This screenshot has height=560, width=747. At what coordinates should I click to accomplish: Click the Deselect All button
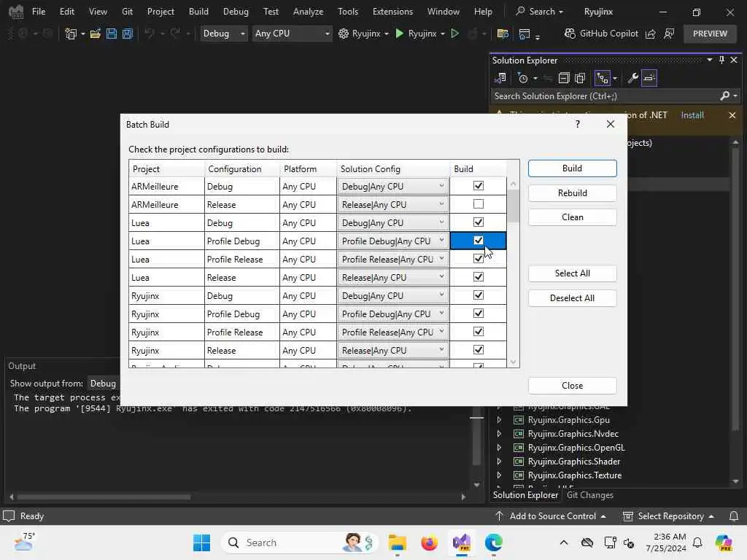pyautogui.click(x=572, y=298)
